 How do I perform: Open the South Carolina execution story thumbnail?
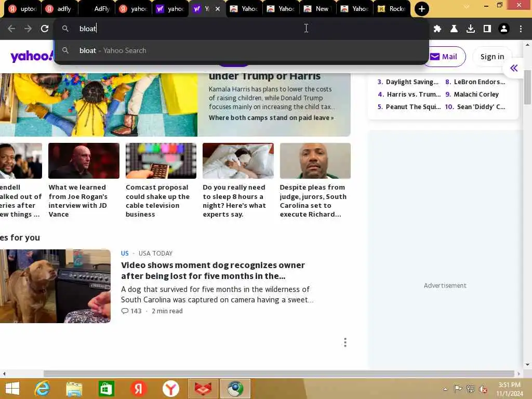pos(315,161)
